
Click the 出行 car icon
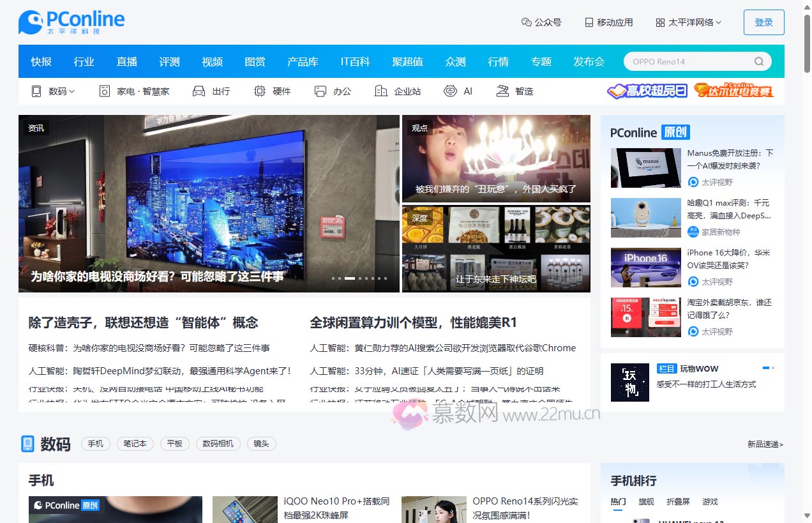pos(199,91)
